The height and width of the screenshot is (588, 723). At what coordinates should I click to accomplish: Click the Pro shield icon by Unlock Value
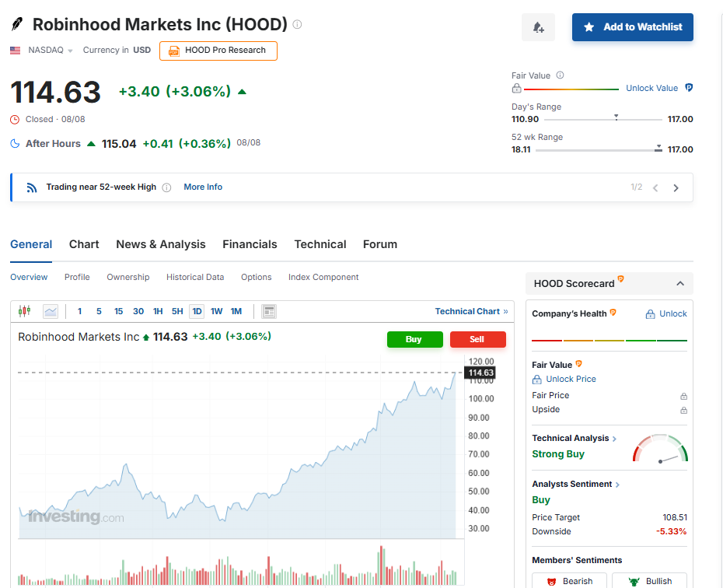point(689,88)
